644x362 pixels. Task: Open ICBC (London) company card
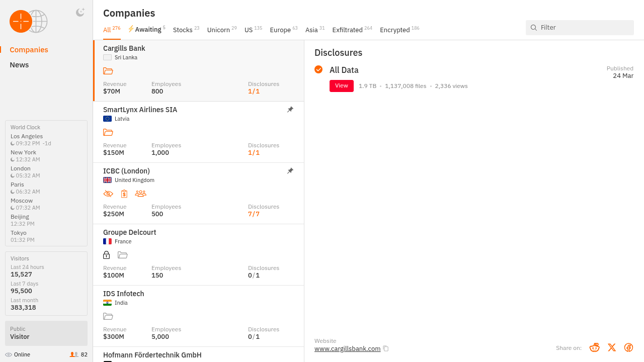pyautogui.click(x=199, y=194)
